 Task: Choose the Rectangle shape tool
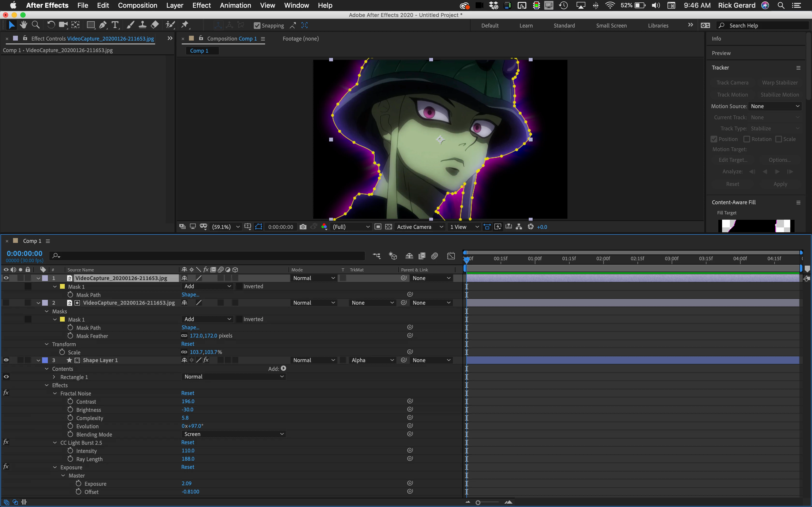(x=91, y=25)
